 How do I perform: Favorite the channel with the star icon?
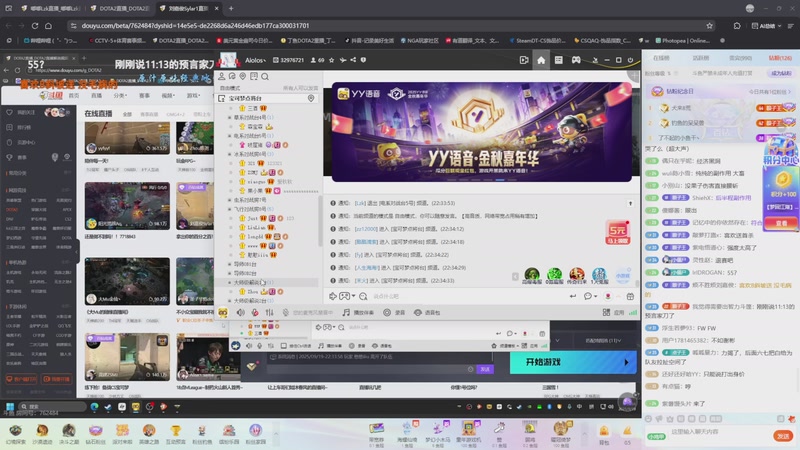coord(332,60)
